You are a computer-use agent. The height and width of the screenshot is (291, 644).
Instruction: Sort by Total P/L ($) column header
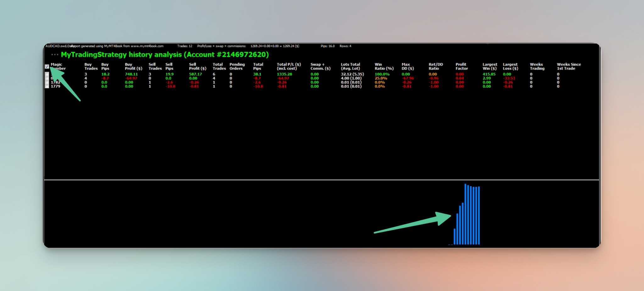click(289, 66)
